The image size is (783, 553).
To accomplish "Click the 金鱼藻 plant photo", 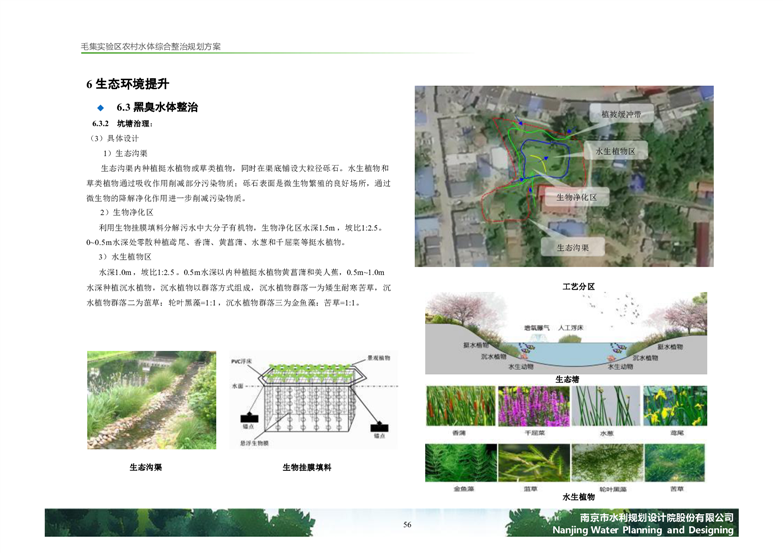I will coord(460,463).
